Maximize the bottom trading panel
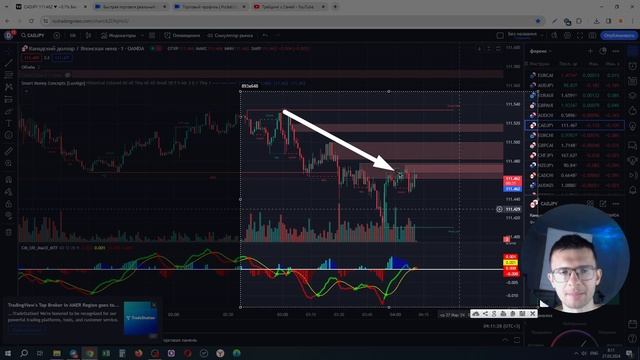This screenshot has height=360, width=640. coord(517,340)
